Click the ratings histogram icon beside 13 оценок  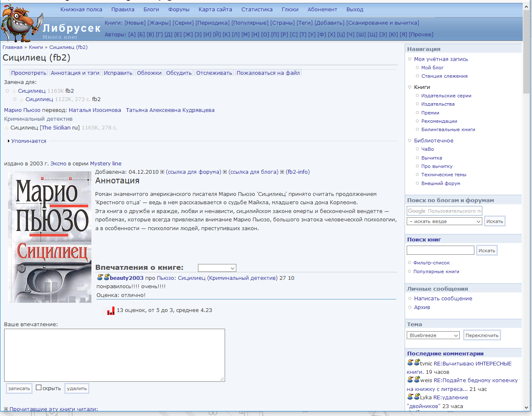(111, 311)
